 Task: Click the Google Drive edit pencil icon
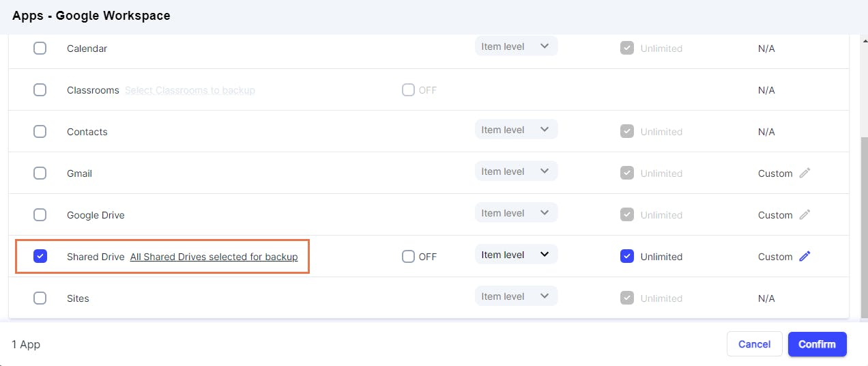[x=805, y=215]
